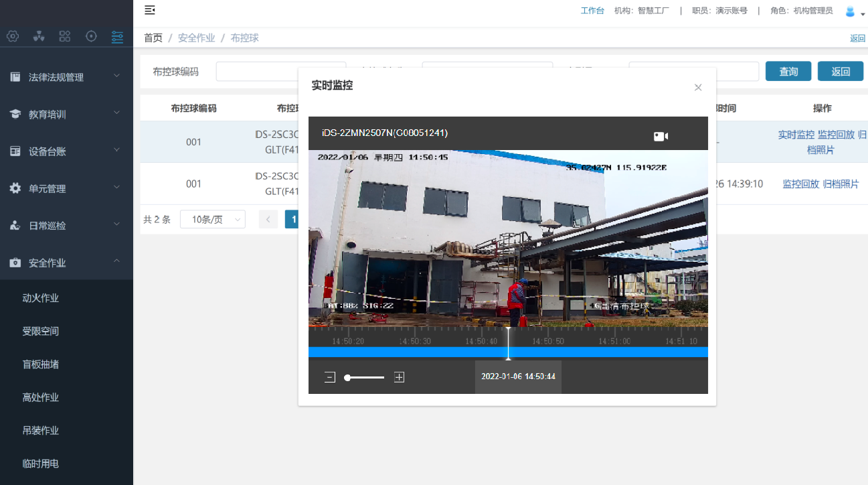Expand the 法律法规管理 menu
The height and width of the screenshot is (485, 868).
66,77
